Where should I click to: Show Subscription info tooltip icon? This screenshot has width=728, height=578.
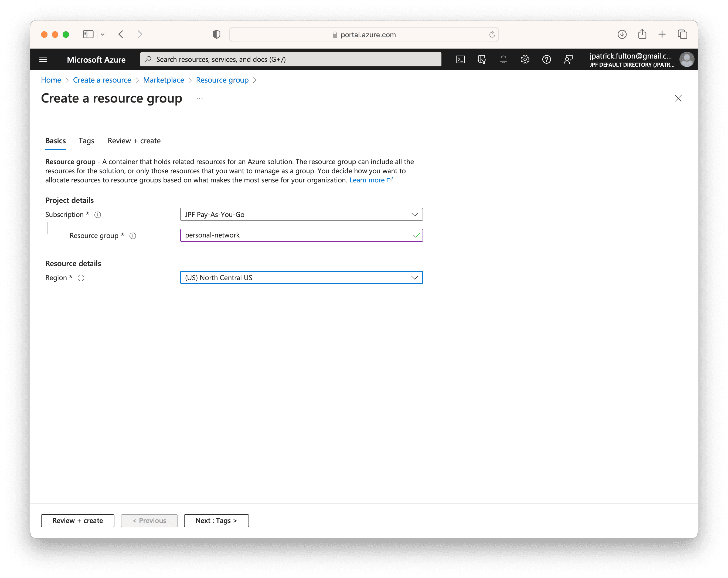[98, 215]
